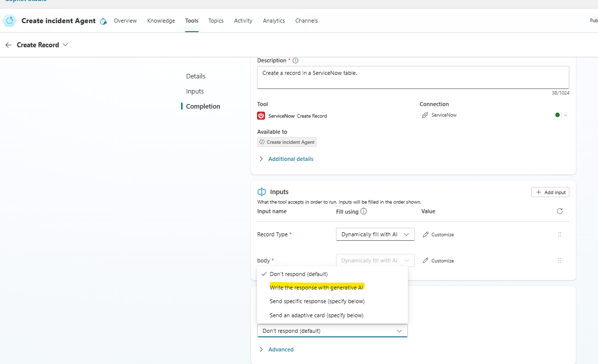The width and height of the screenshot is (598, 364).
Task: Click the info icon next to Fill using
Action: click(364, 212)
